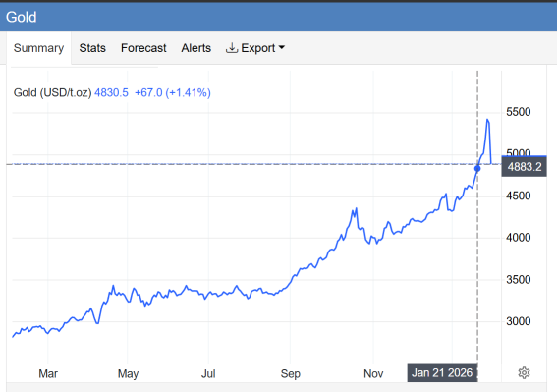Click the Gold (USD/t.oz) series label
Image resolution: width=557 pixels, height=392 pixels.
click(53, 92)
